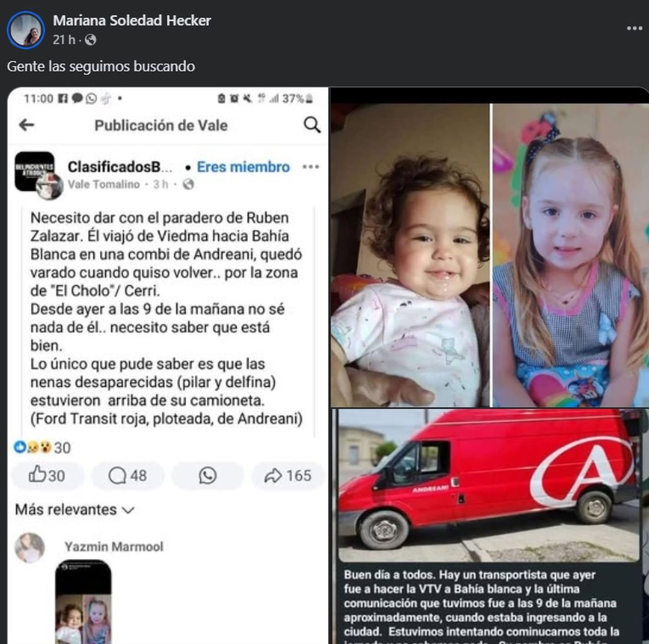Screen dimensions: 649x644
Task: Open the 48 comments button
Action: click(x=128, y=475)
